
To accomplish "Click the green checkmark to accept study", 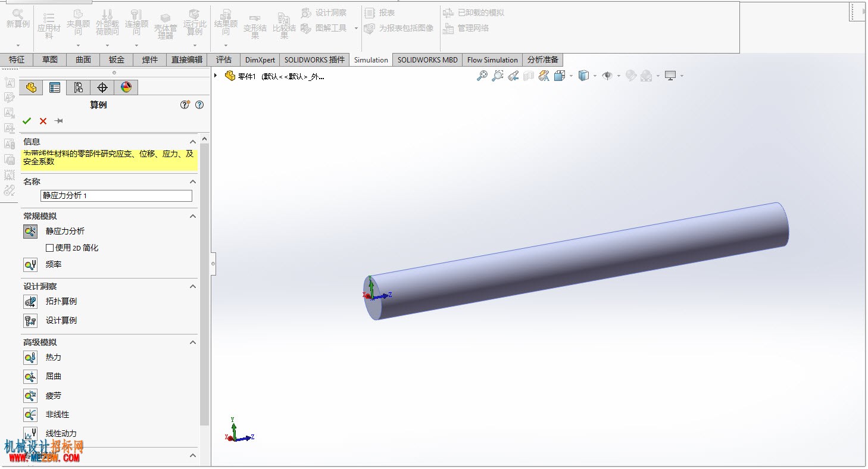I will 27,121.
